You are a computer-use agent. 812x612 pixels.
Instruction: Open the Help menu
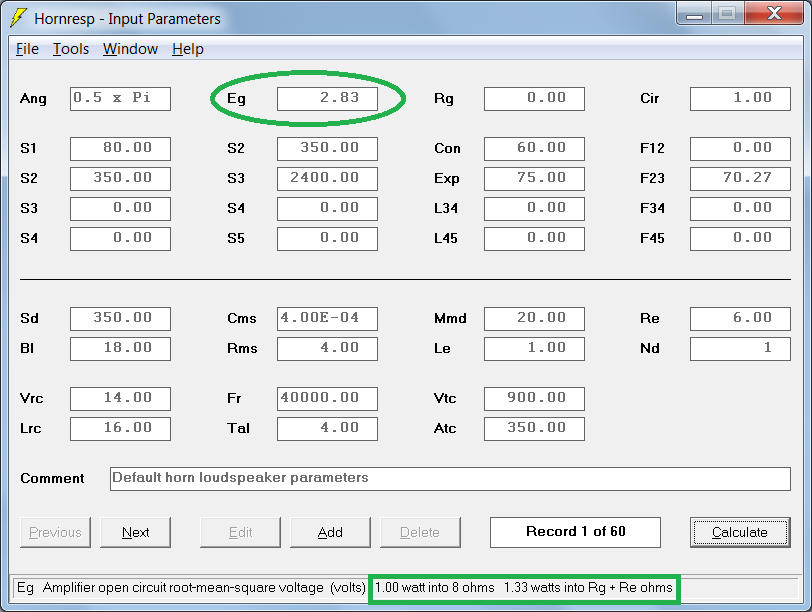coord(187,49)
